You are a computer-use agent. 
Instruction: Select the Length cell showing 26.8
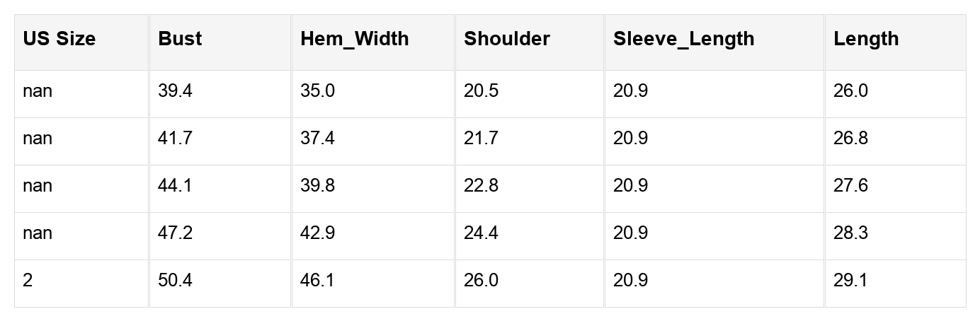click(850, 139)
